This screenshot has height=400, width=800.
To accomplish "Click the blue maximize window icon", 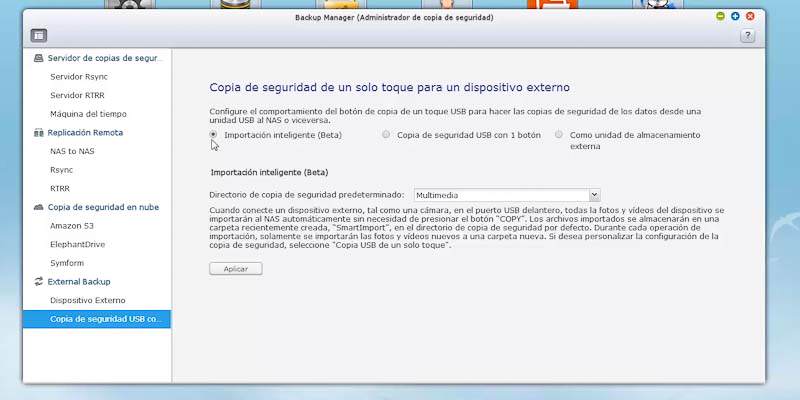I will (735, 16).
